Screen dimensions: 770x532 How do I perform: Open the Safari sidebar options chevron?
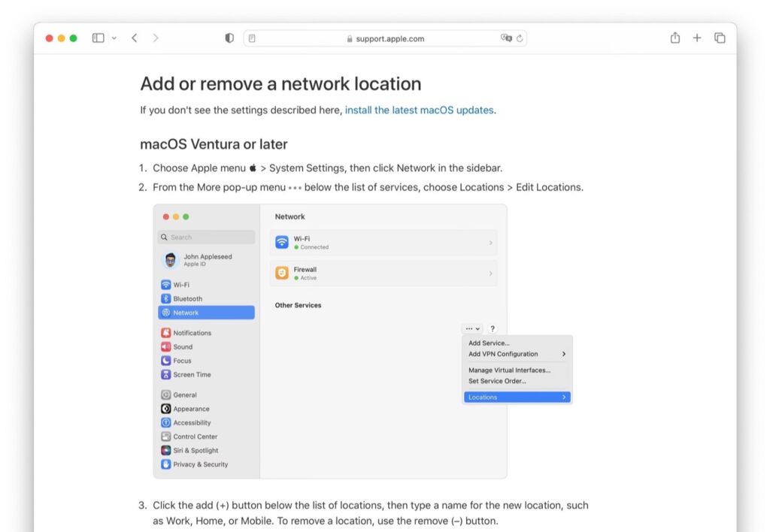(x=114, y=38)
